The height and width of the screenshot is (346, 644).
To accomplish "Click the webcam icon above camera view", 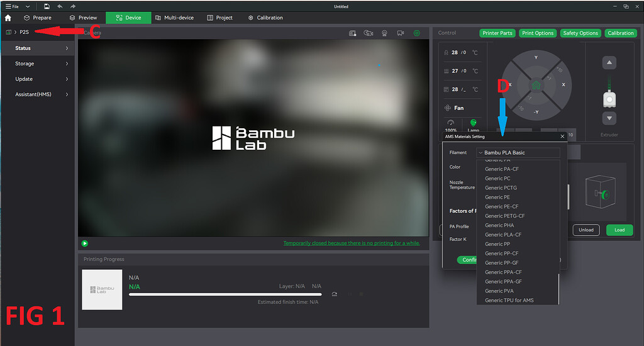I will click(x=384, y=33).
